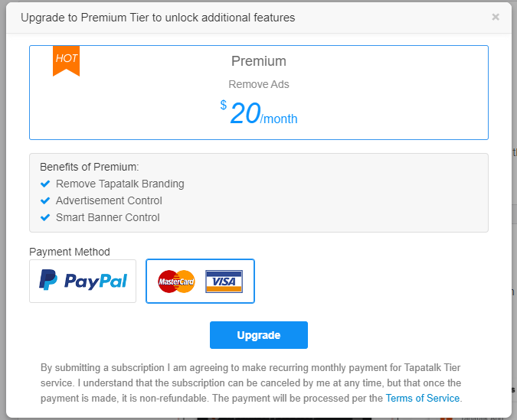This screenshot has height=420, width=517.
Task: Click the Remove Ads subtitle
Action: [259, 84]
